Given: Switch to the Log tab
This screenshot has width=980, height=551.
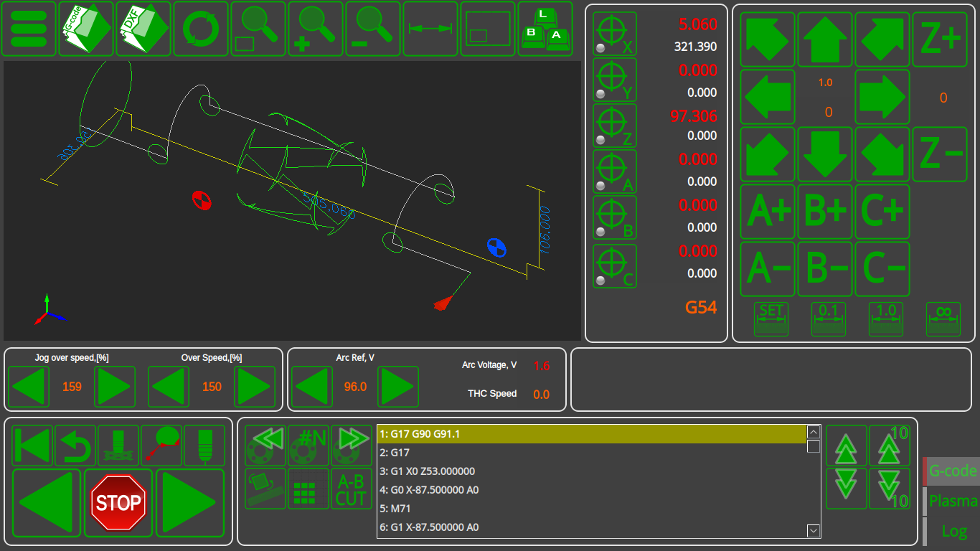Looking at the screenshot, I should point(951,532).
